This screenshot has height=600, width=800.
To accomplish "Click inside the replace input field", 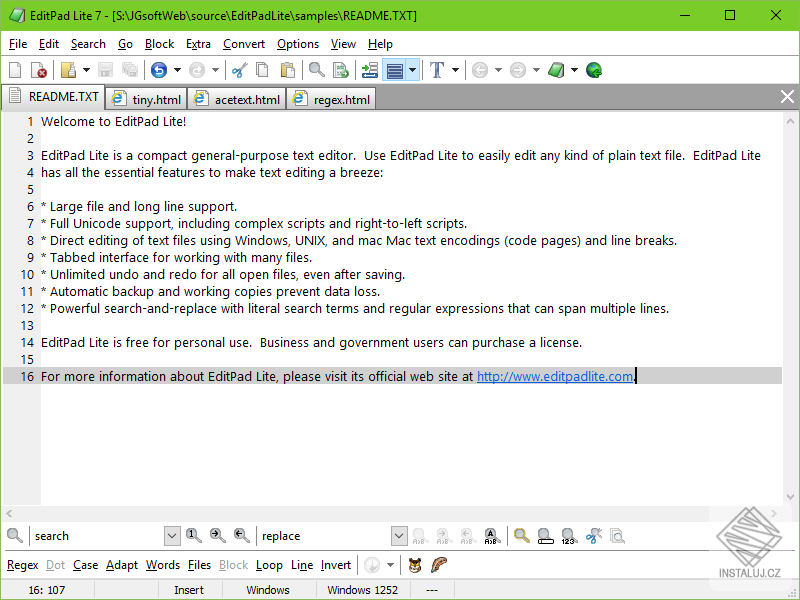I will pos(320,535).
